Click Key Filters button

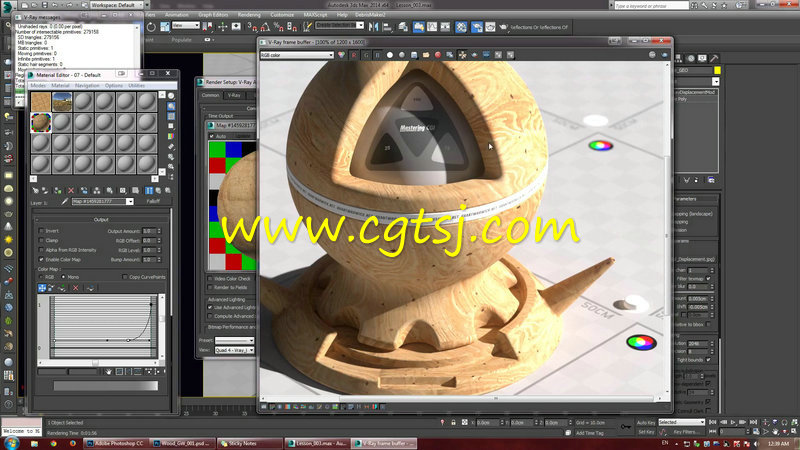[686, 432]
